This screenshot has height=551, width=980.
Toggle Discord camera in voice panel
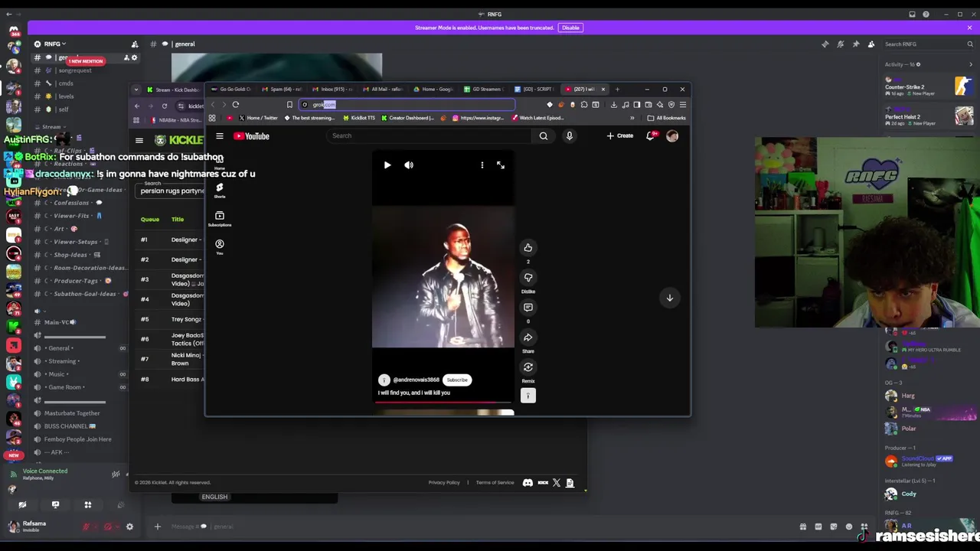(x=22, y=505)
